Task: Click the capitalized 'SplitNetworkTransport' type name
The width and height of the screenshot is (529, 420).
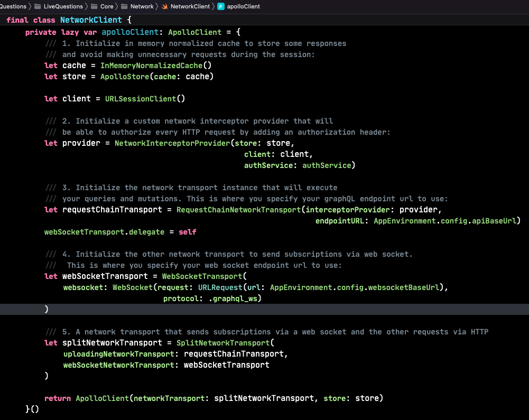Action: (x=223, y=343)
